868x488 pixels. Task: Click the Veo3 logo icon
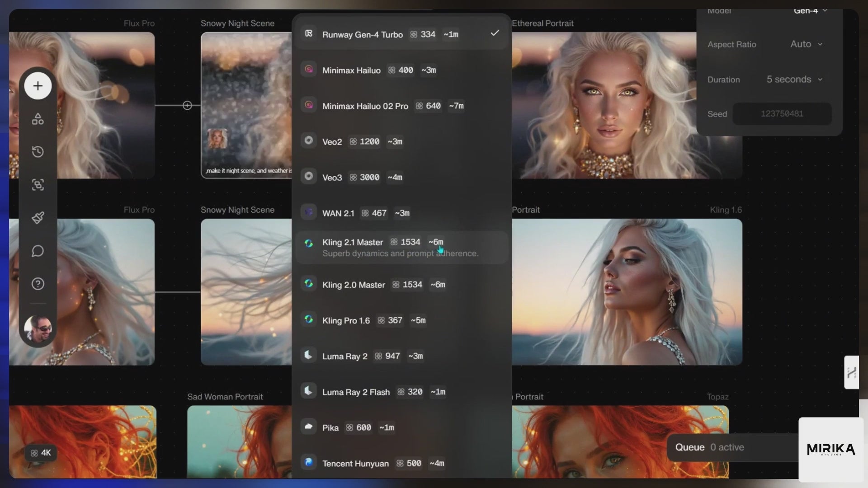tap(309, 176)
